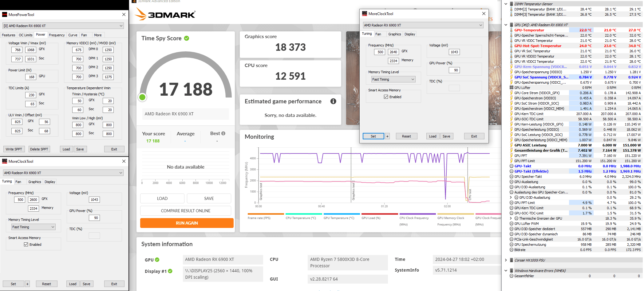The height and width of the screenshot is (291, 644).
Task: Click the info icon next to Best
Action: (x=223, y=134)
